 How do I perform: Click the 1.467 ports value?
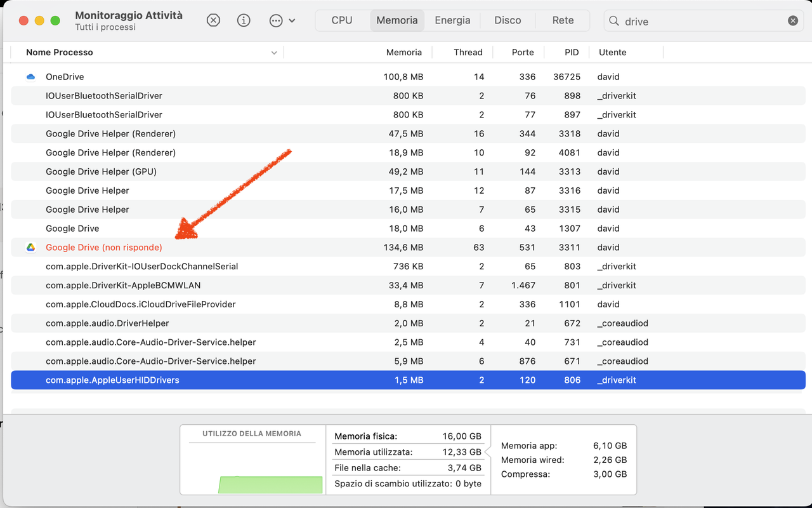point(523,286)
